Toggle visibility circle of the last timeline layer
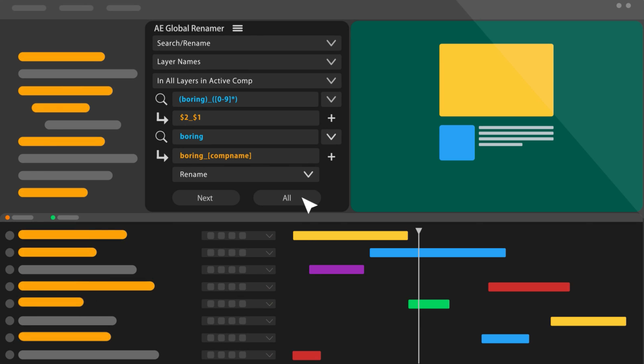 [10, 355]
